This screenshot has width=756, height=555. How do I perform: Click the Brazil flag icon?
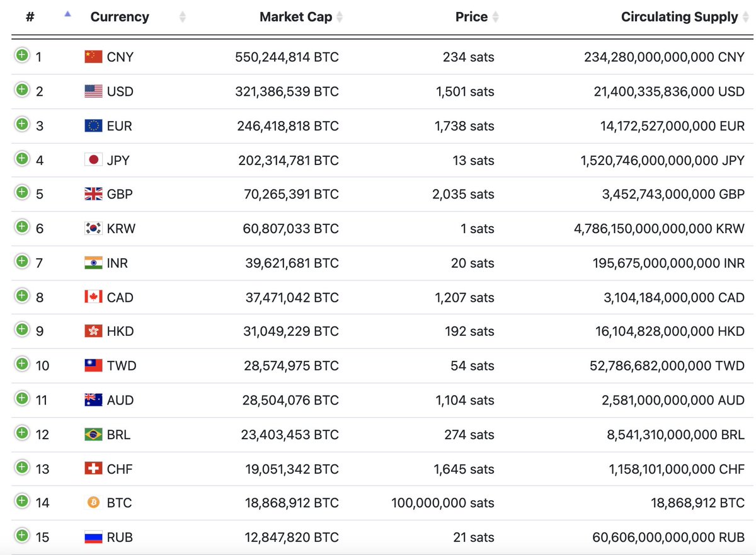click(93, 434)
